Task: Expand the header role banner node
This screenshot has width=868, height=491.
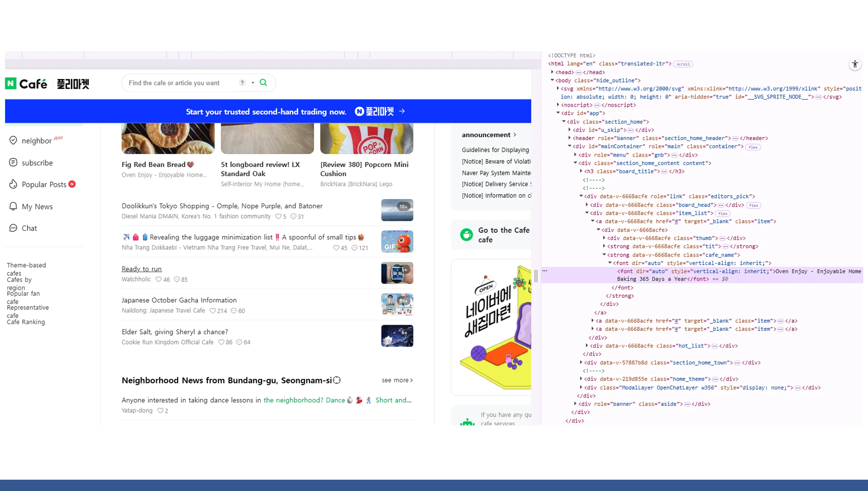Action: point(569,138)
